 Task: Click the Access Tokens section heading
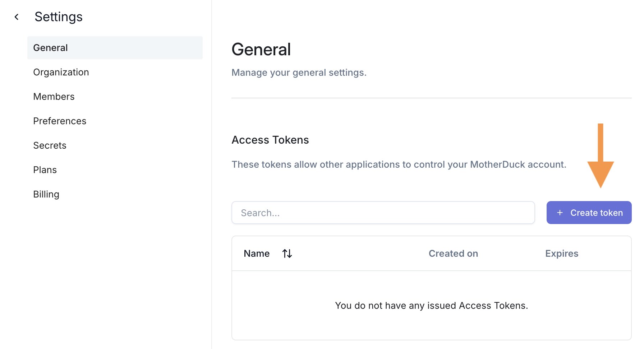coord(270,140)
